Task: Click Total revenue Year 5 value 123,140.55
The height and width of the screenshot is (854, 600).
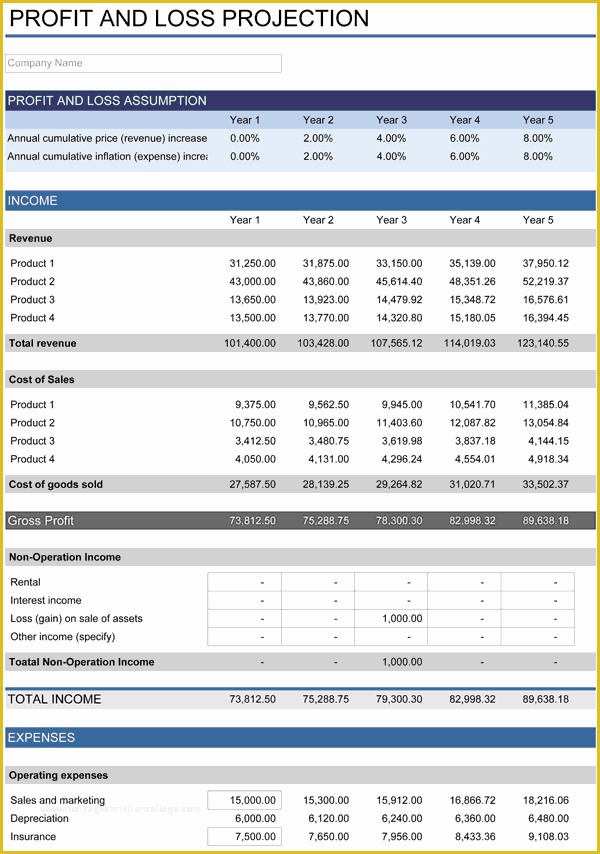Action: [x=543, y=343]
